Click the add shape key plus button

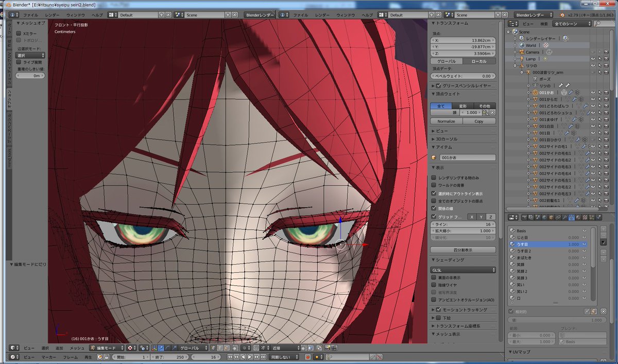(604, 229)
